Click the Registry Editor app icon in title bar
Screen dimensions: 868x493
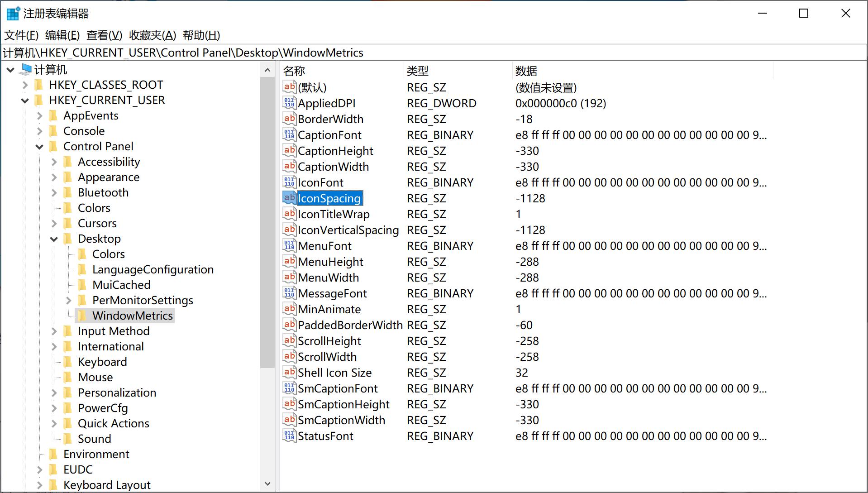pyautogui.click(x=13, y=14)
